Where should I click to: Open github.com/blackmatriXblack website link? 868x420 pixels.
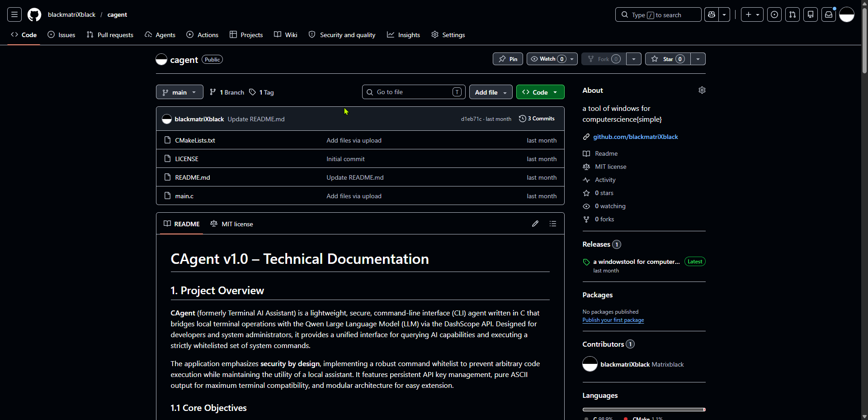click(x=635, y=137)
